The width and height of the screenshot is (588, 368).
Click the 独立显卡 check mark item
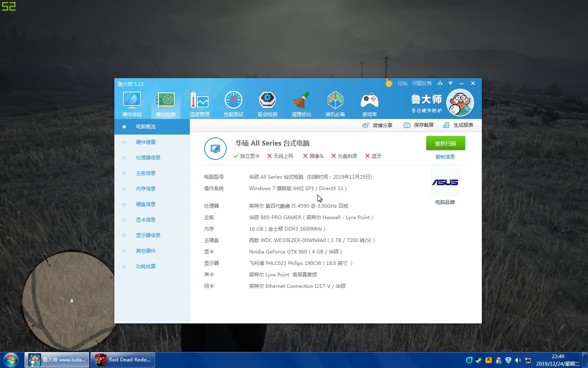[247, 156]
